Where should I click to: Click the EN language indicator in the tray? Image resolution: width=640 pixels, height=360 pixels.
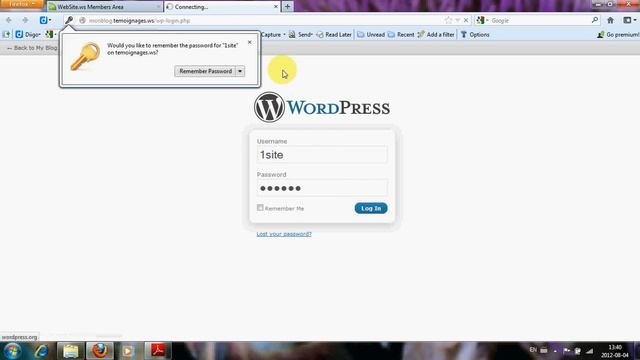click(x=533, y=350)
